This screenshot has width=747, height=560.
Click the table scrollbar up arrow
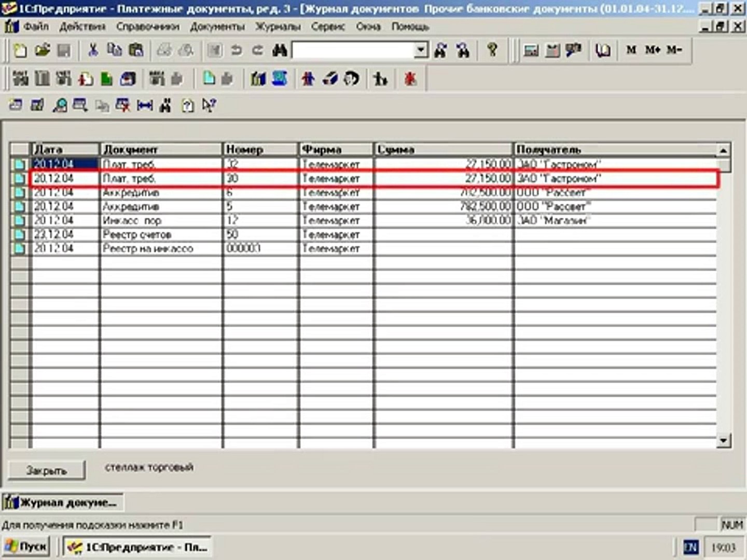(724, 150)
